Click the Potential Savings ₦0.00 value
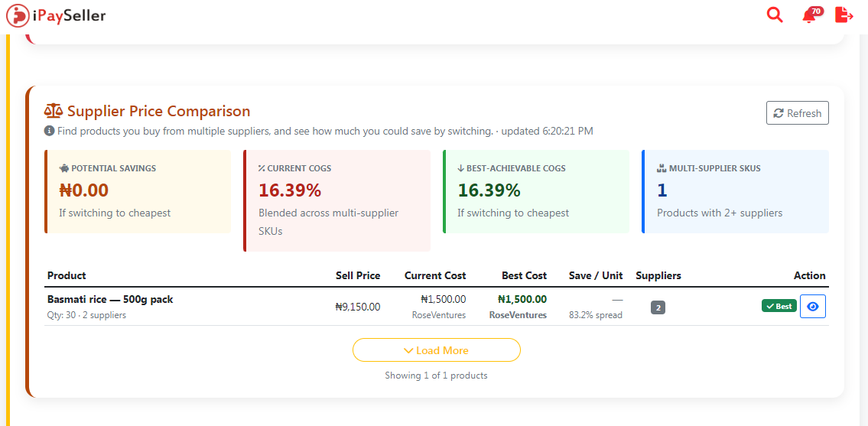 (x=83, y=190)
